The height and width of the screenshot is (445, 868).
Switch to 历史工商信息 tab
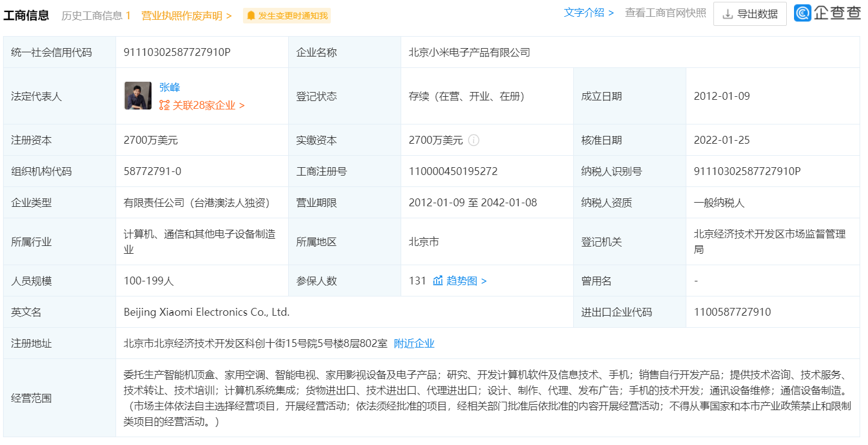click(x=96, y=16)
